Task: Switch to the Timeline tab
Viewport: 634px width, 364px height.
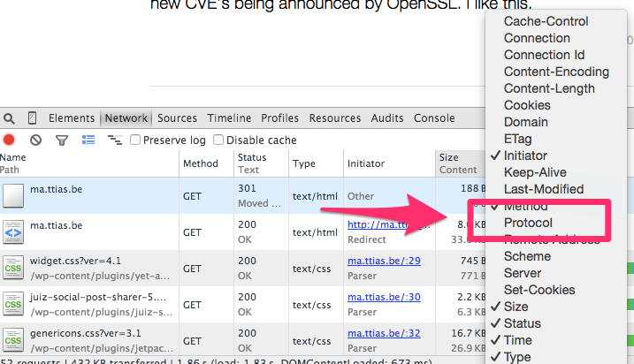Action: click(x=229, y=118)
